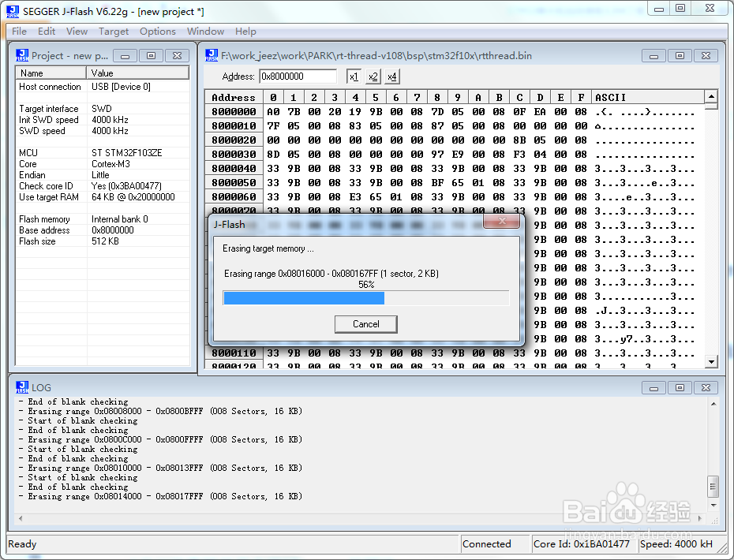Image resolution: width=734 pixels, height=560 pixels.
Task: Click log line erasing range 0x08008000
Action: 160,411
